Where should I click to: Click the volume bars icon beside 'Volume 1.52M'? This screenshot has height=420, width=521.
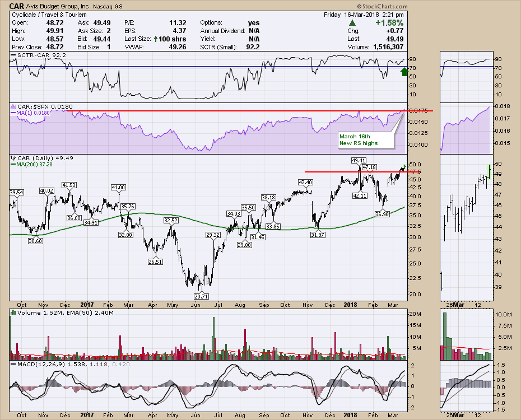point(13,312)
